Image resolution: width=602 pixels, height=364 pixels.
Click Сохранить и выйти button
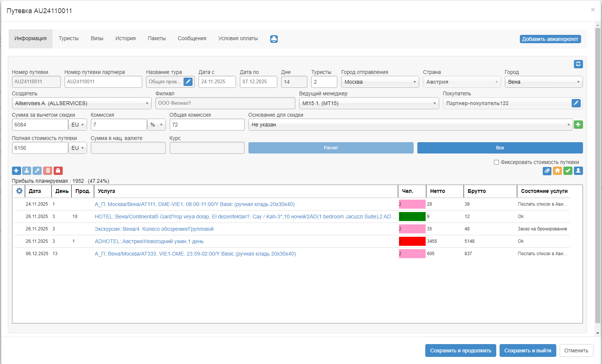tap(527, 350)
